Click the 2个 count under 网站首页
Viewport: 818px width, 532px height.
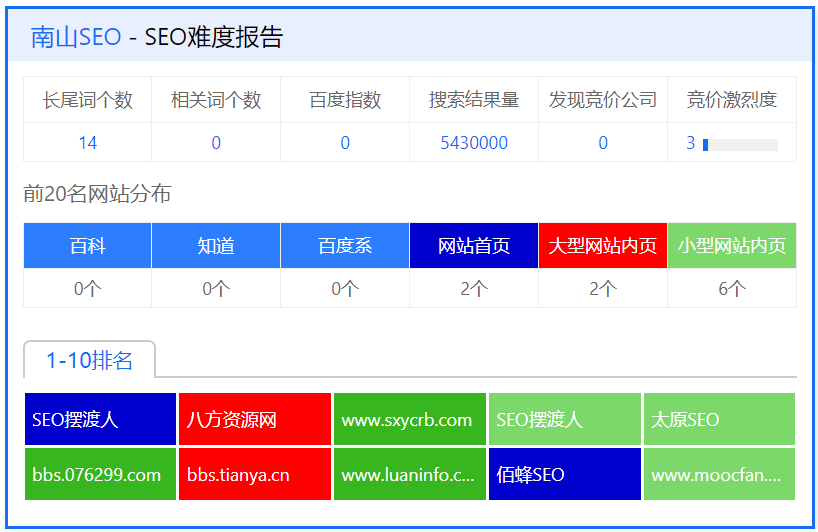(474, 288)
